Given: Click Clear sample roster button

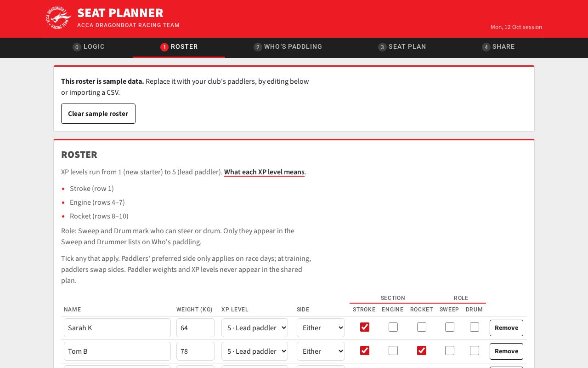Looking at the screenshot, I should click(98, 114).
